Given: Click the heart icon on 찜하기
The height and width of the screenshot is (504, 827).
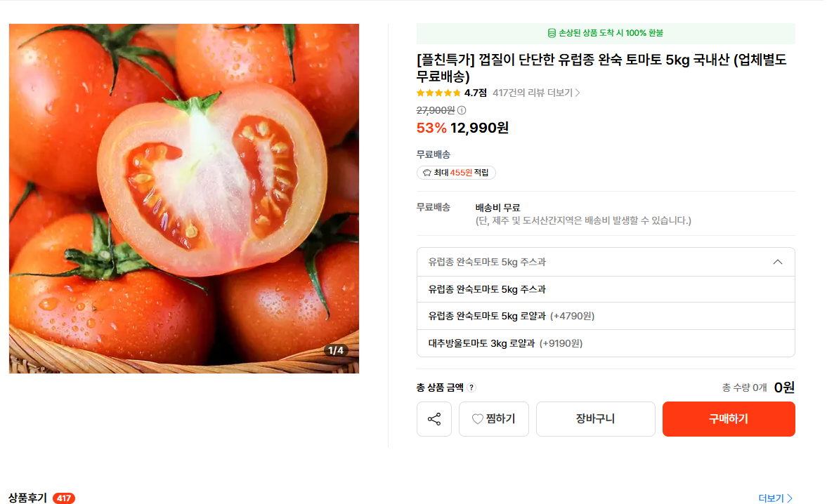Looking at the screenshot, I should pos(478,419).
